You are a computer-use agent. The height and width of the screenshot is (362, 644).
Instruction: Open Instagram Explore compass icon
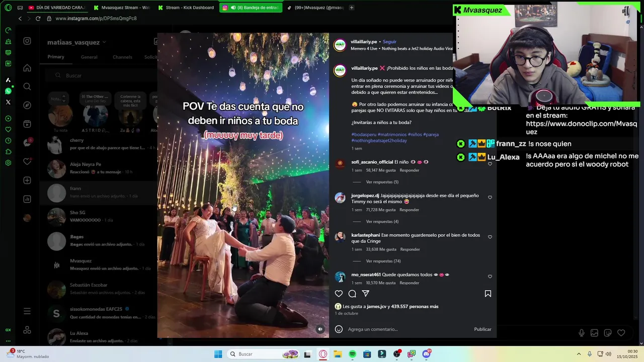(x=27, y=105)
